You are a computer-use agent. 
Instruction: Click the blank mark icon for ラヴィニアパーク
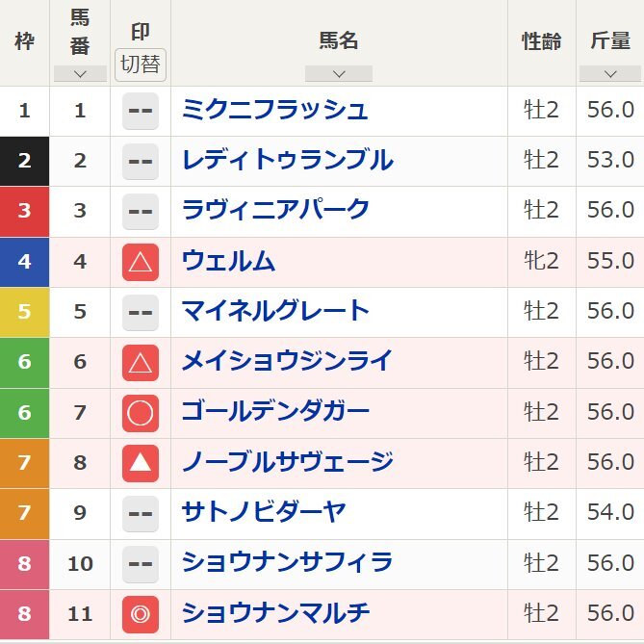(141, 211)
